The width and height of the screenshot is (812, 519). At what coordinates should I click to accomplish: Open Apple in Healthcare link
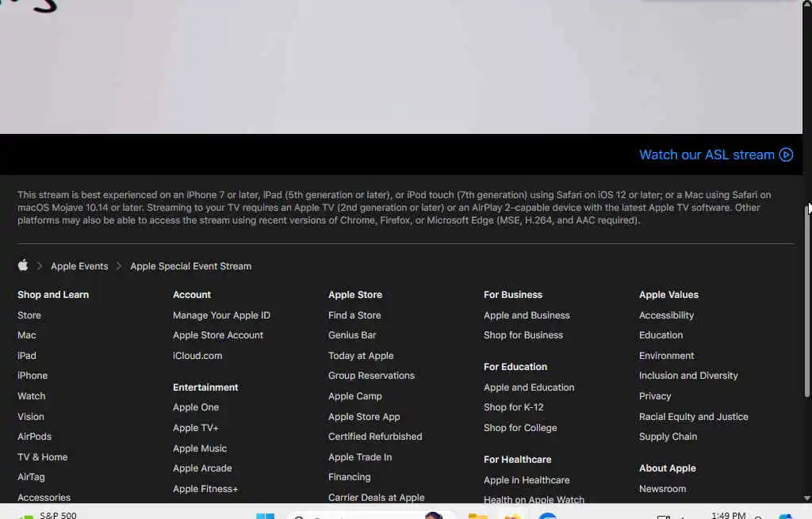click(527, 480)
